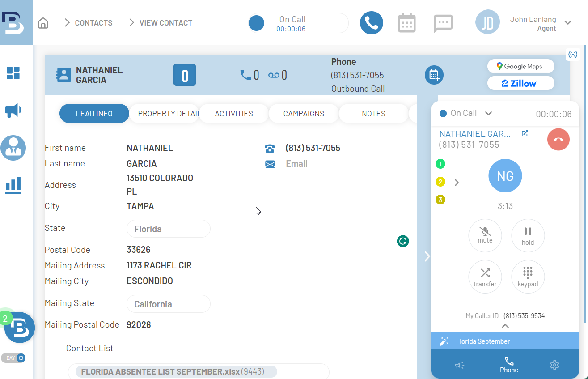Open the John Danlang account dropdown arrow

coord(568,22)
